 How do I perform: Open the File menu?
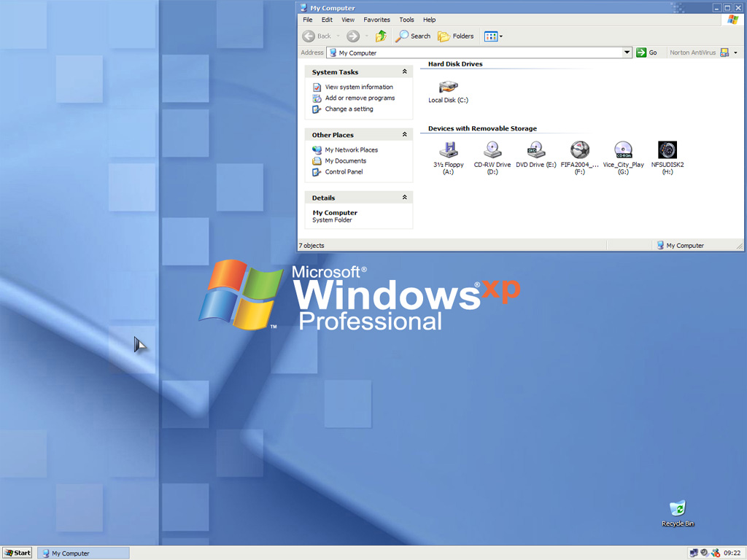(x=308, y=20)
